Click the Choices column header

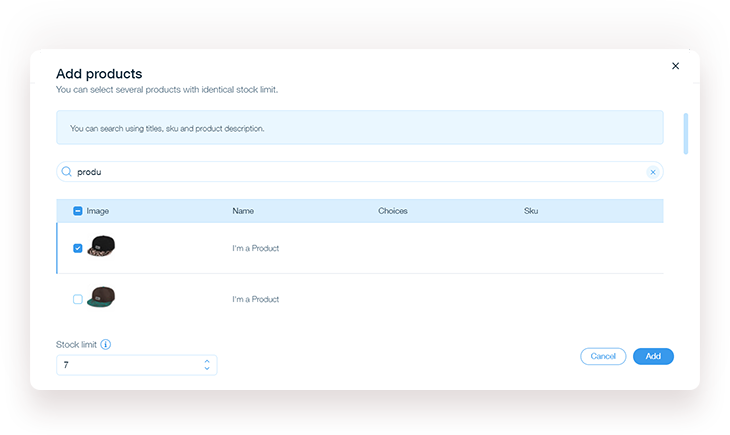[392, 211]
